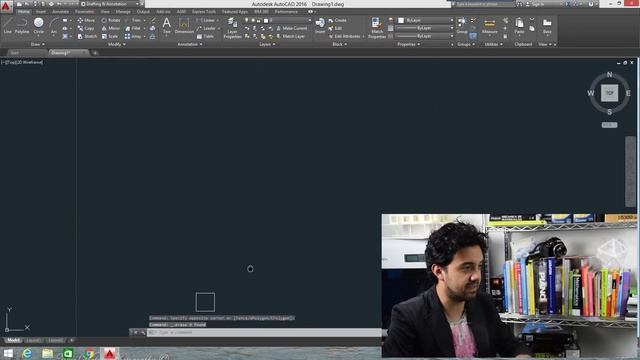640x360 pixels.
Task: Click the TOP face of ViewCube
Action: click(609, 93)
